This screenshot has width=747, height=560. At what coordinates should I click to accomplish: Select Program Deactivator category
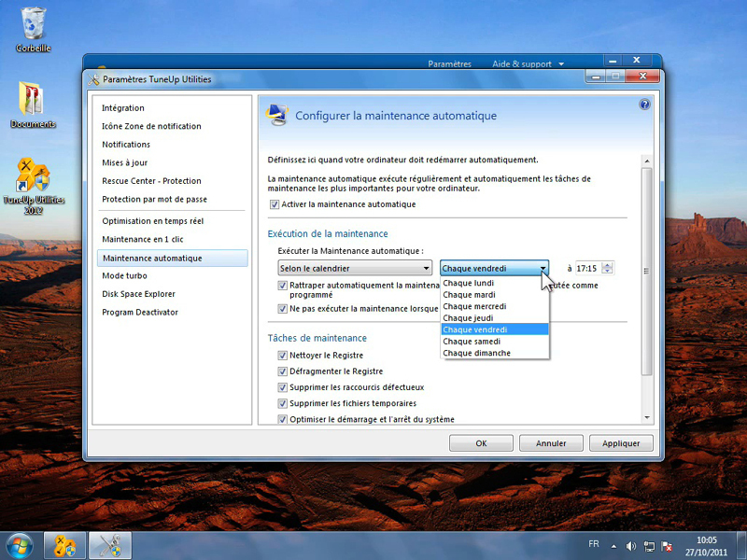pos(172,313)
